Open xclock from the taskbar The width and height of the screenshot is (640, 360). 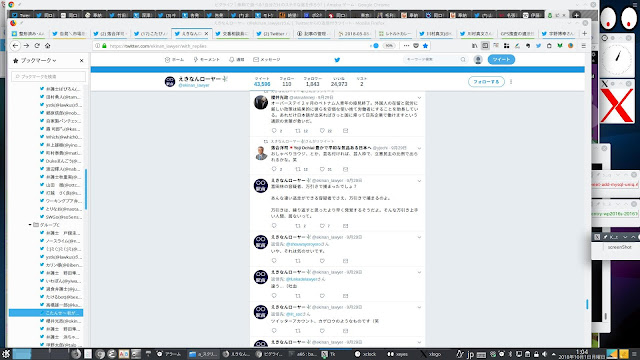[x=365, y=354]
